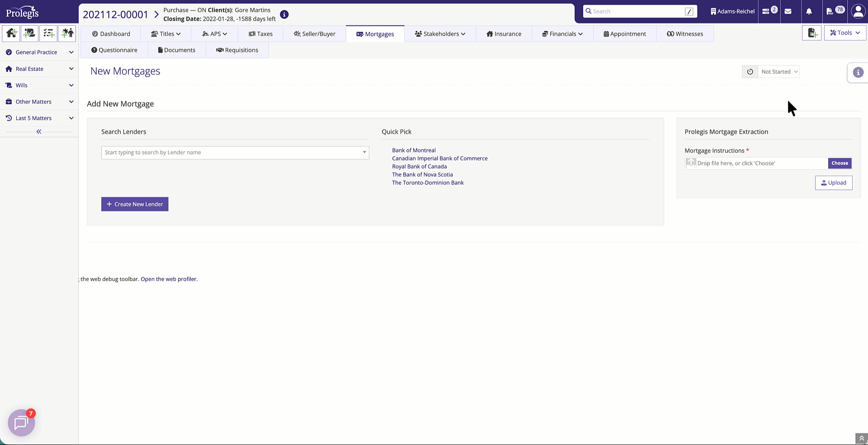The height and width of the screenshot is (445, 868).
Task: Click the scroll-to-top double arrow icon
Action: [861, 438]
